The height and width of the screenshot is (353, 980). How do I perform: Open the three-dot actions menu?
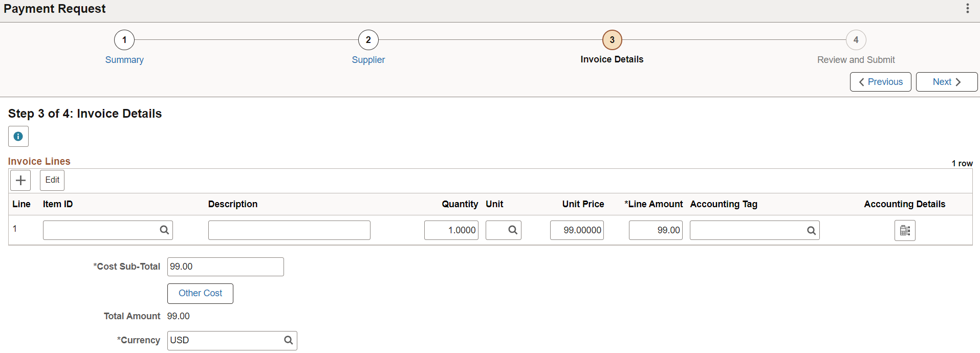click(x=967, y=9)
